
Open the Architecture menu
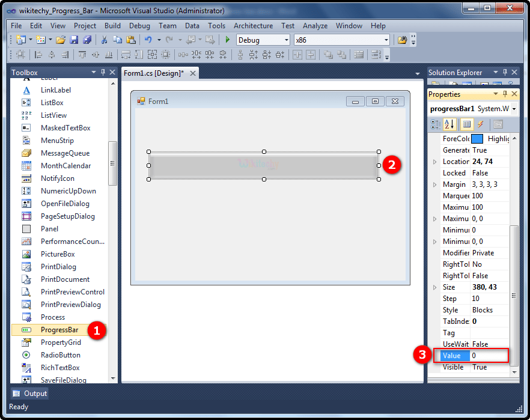point(253,26)
